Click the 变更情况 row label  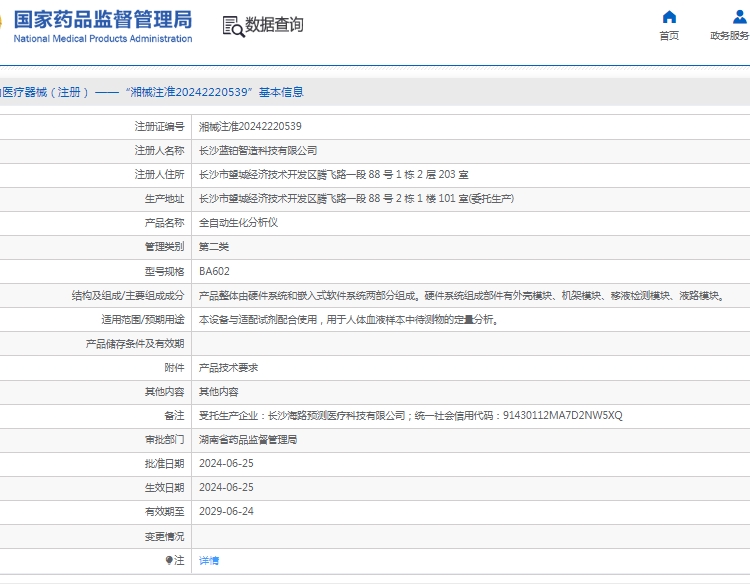pyautogui.click(x=165, y=537)
